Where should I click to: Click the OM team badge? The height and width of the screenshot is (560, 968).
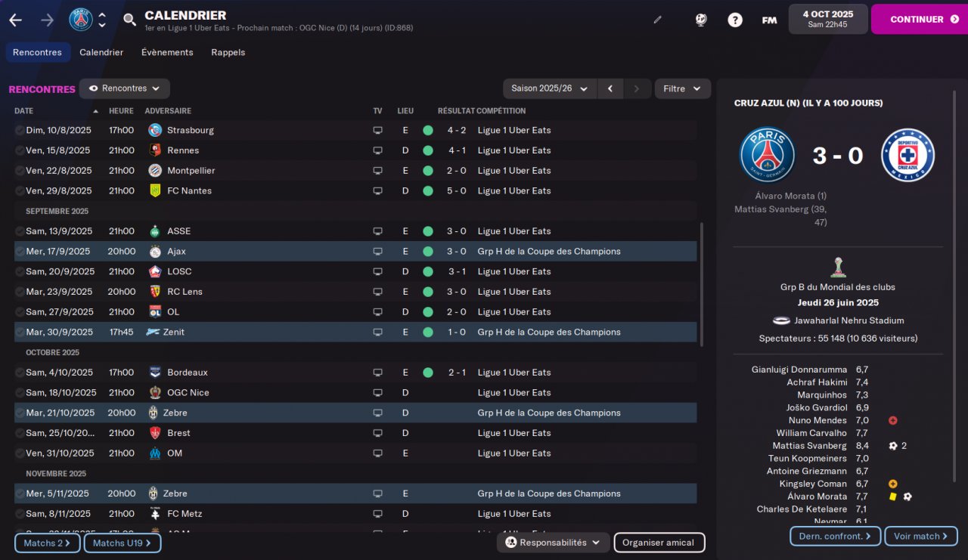pos(155,453)
